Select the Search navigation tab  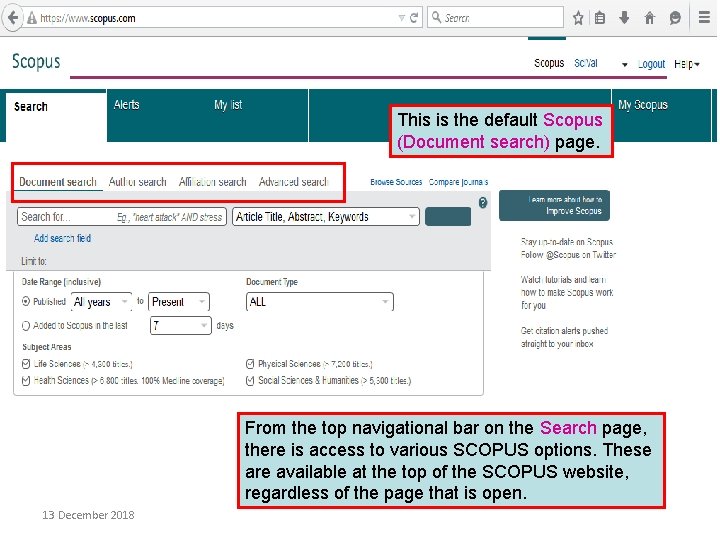click(56, 116)
